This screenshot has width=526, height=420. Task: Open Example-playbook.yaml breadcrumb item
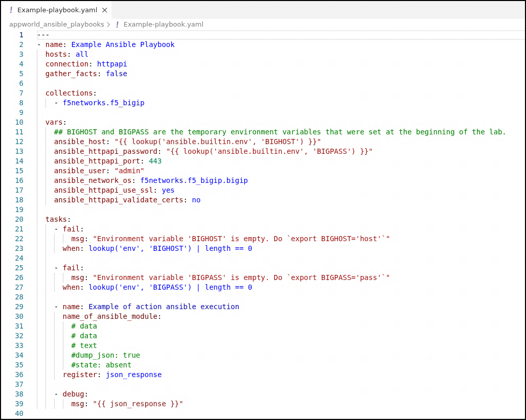[x=164, y=25]
